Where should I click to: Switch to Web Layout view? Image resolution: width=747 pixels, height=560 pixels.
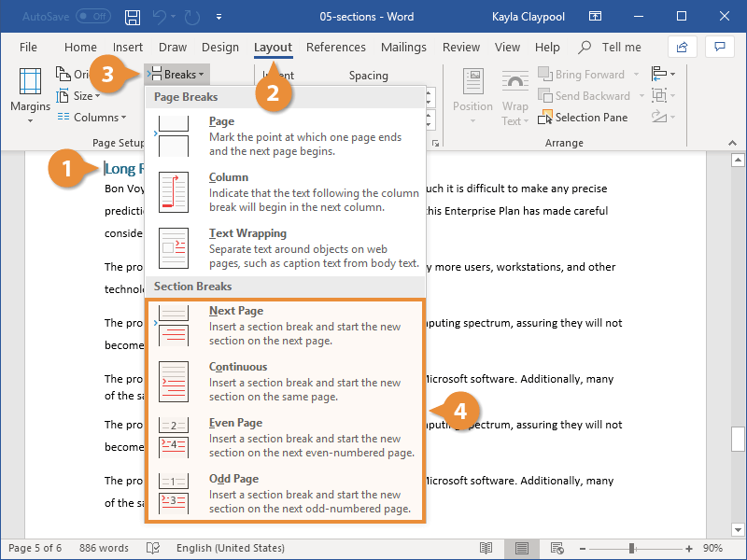click(558, 548)
